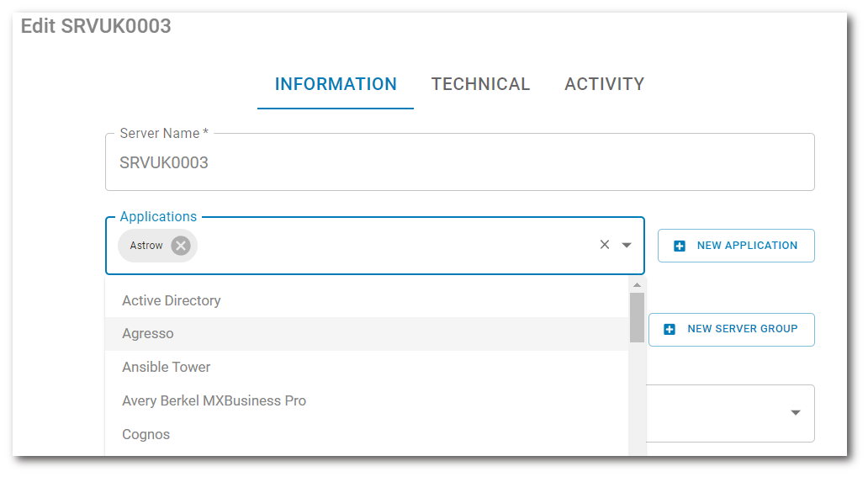Select Agresso in applications list
The image size is (868, 477).
(148, 334)
